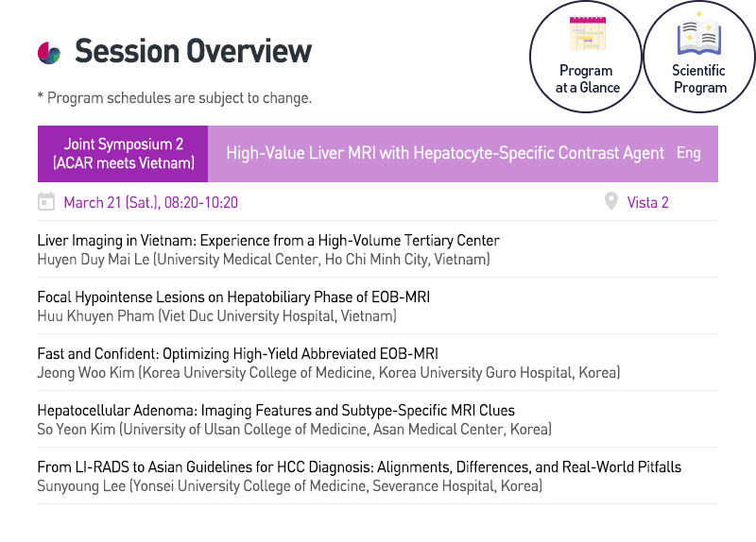This screenshot has width=756, height=542.
Task: Open Fast and Confident Abbreviated EOB-MRI talk
Action: [x=238, y=354]
